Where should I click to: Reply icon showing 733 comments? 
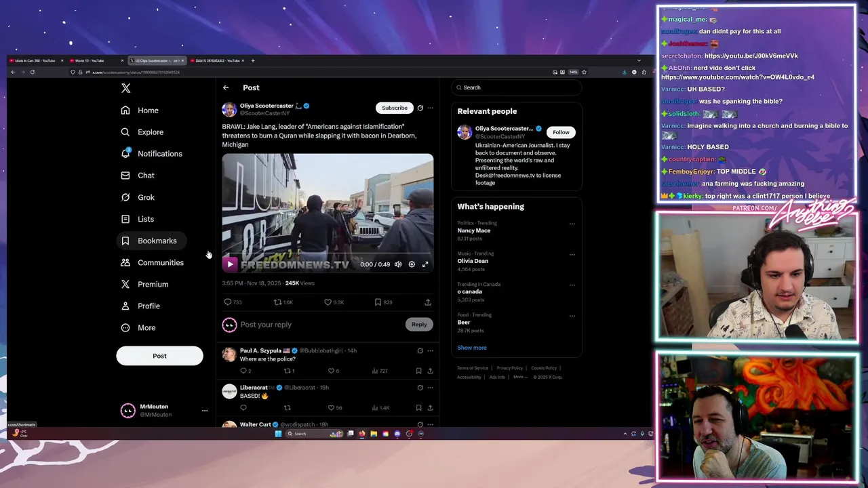[x=233, y=302]
